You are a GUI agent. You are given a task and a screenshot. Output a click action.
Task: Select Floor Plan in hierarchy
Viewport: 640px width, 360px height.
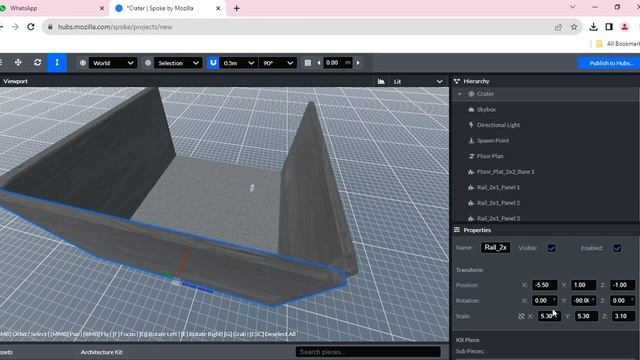click(490, 156)
